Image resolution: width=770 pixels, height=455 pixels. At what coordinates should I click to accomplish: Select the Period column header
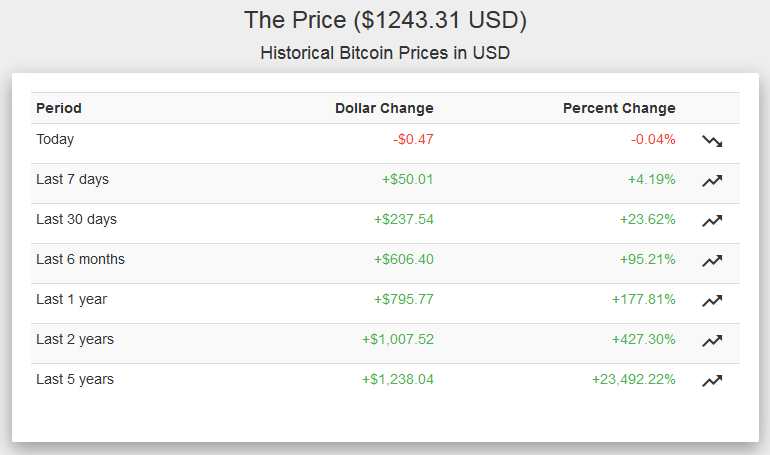point(59,108)
